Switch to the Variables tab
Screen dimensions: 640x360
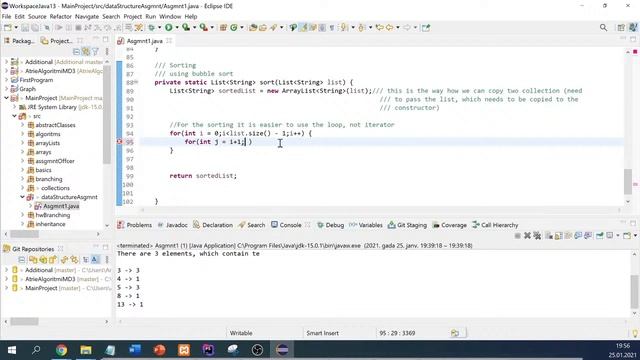tap(366, 225)
